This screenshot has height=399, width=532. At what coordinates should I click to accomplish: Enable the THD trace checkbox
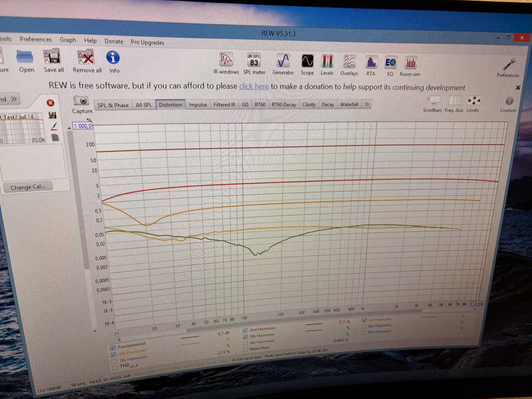click(115, 368)
